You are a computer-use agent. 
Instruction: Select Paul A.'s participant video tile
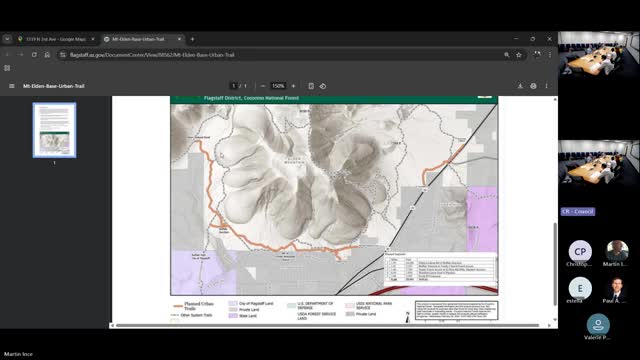pyautogui.click(x=617, y=288)
